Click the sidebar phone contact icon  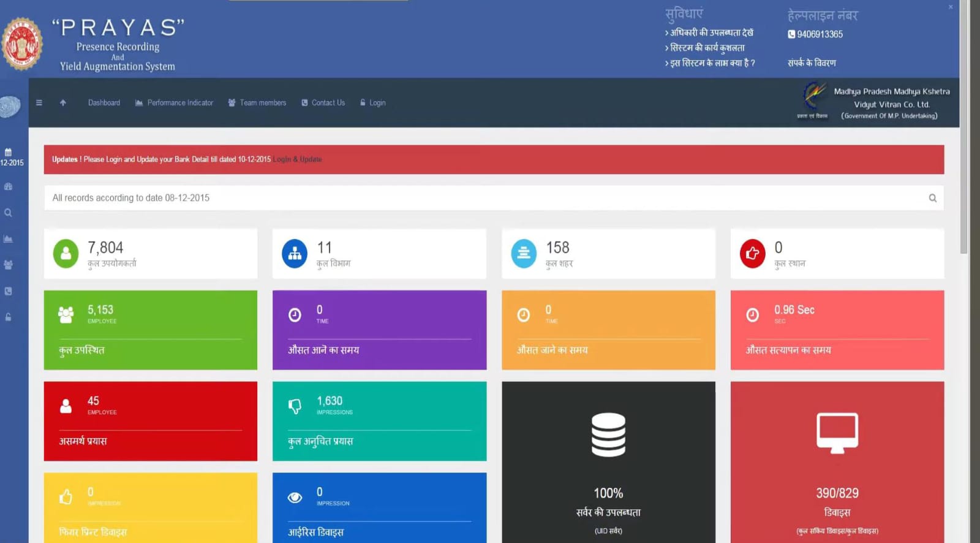point(9,291)
